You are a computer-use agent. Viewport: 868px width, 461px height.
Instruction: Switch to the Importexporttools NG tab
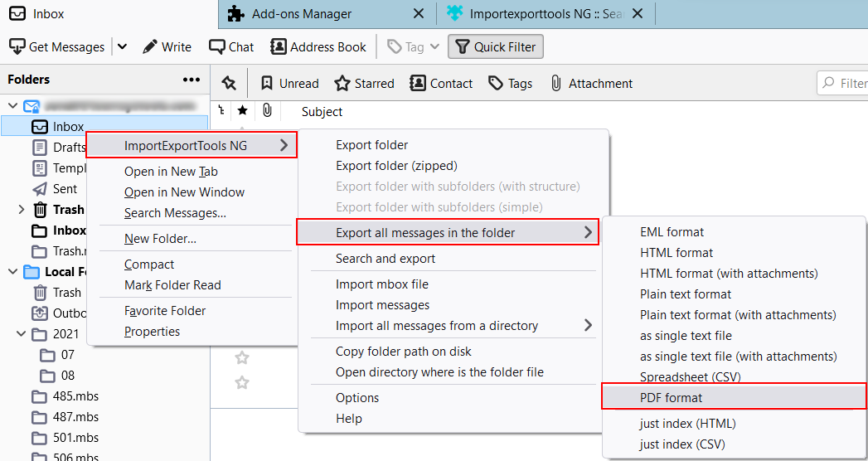[x=536, y=14]
